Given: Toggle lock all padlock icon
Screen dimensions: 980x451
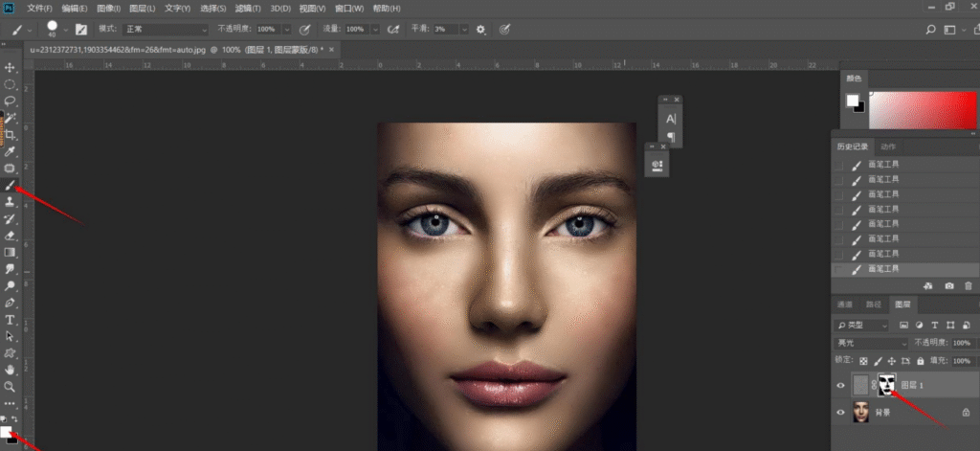Looking at the screenshot, I should coord(920,361).
